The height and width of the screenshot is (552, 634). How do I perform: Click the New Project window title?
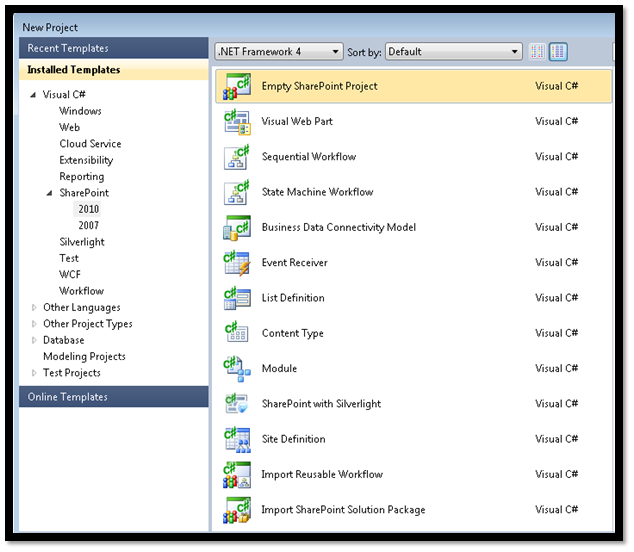pyautogui.click(x=50, y=27)
